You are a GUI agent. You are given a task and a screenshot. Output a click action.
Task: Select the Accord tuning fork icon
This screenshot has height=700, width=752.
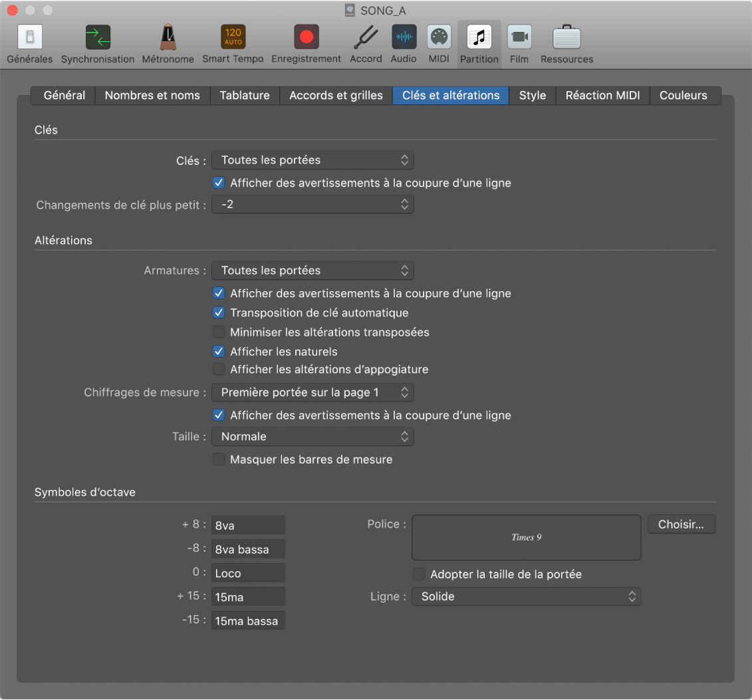pos(366,37)
